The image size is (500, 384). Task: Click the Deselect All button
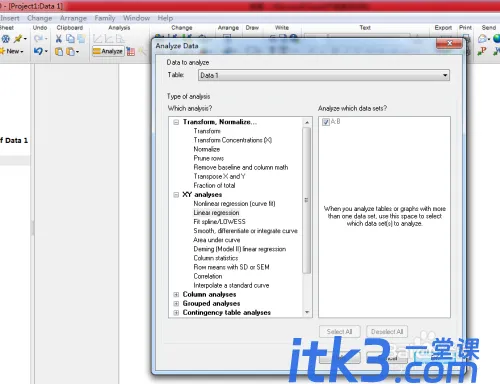pos(387,332)
